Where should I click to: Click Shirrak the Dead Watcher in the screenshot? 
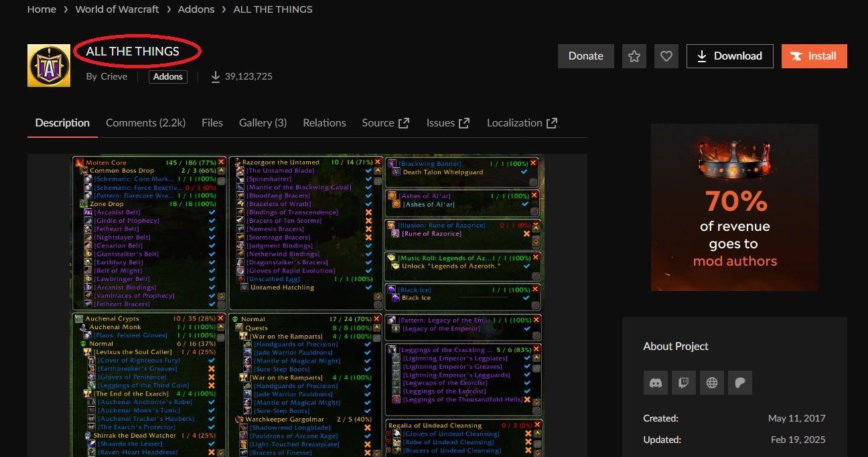(135, 436)
